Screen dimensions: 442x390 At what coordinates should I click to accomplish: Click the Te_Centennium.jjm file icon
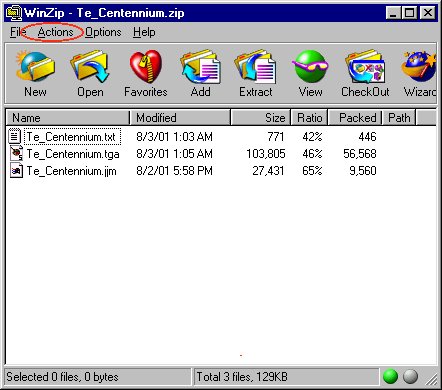16,171
